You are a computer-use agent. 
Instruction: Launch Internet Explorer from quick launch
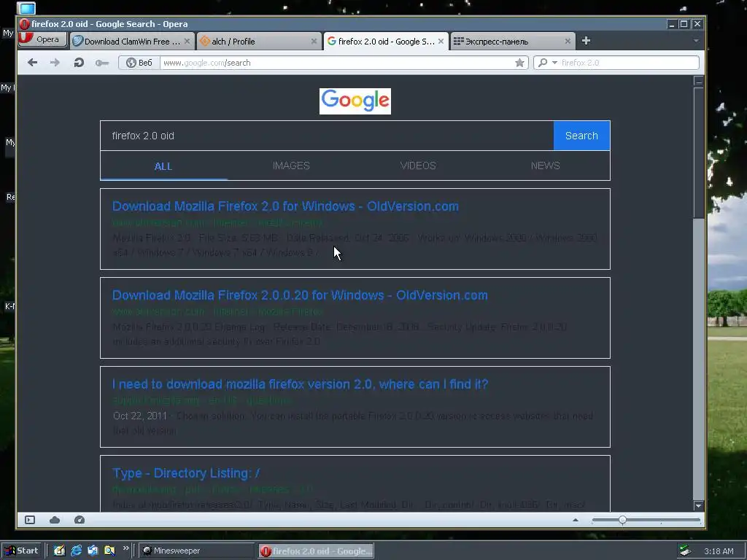(76, 551)
